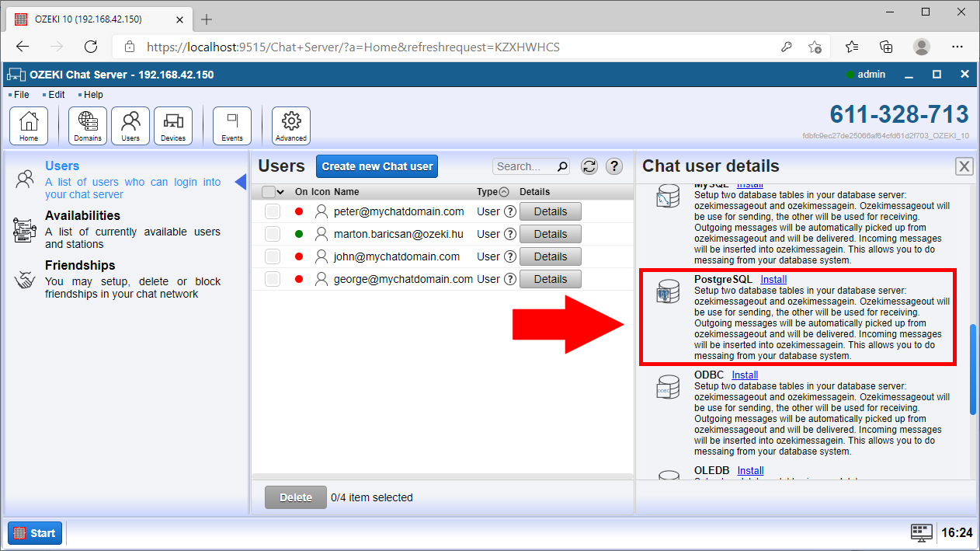This screenshot has height=551, width=980.
Task: Click the Devices toolbar icon
Action: point(173,126)
